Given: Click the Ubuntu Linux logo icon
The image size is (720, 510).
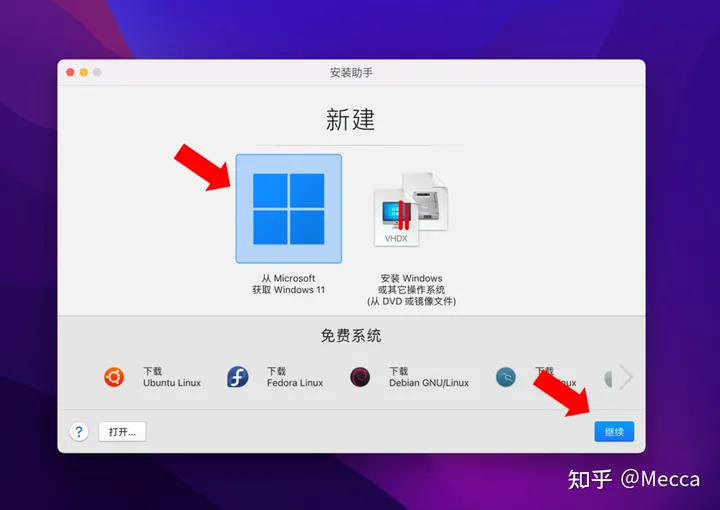Looking at the screenshot, I should [114, 377].
